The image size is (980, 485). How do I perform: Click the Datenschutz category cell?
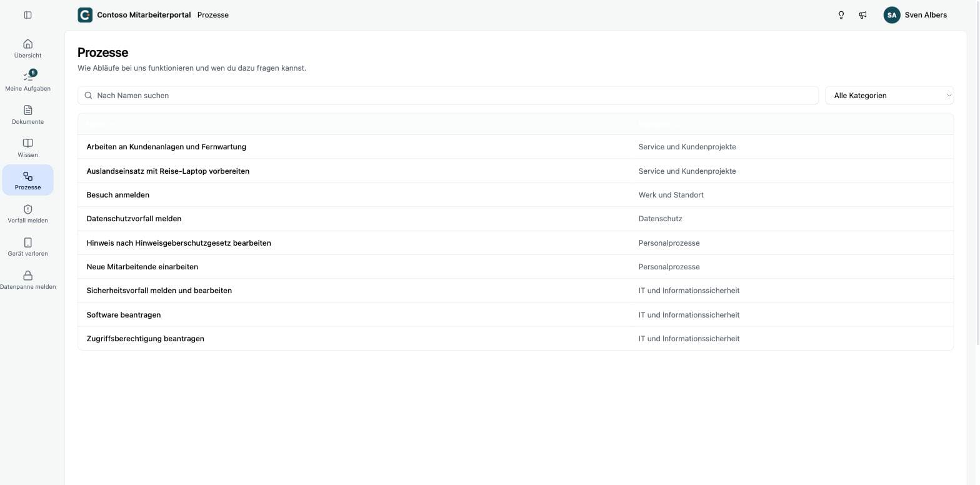point(660,219)
